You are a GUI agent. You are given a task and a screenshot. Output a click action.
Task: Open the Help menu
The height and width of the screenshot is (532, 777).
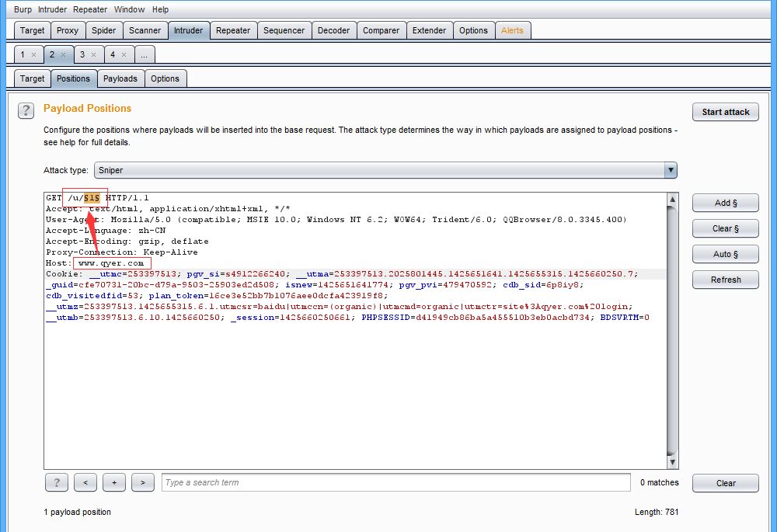160,9
